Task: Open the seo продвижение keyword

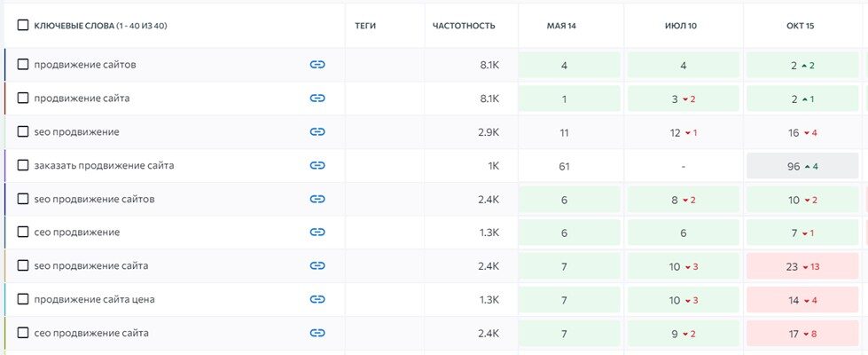Action: coord(76,132)
